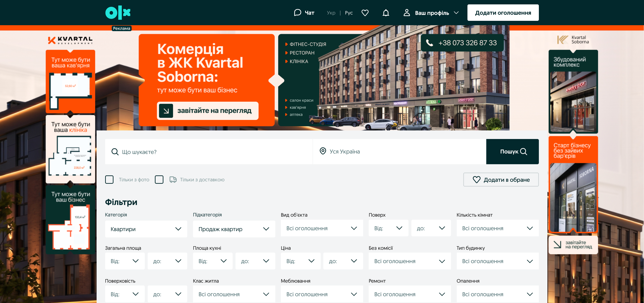Screen dimensions: 644x303
Task: Open notifications bell icon
Action: [x=386, y=13]
